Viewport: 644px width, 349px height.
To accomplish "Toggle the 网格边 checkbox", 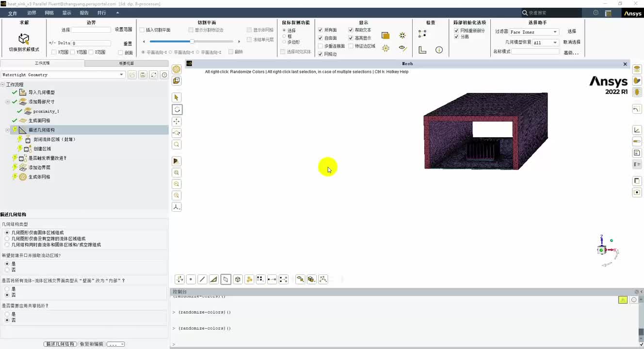I will click(x=320, y=54).
